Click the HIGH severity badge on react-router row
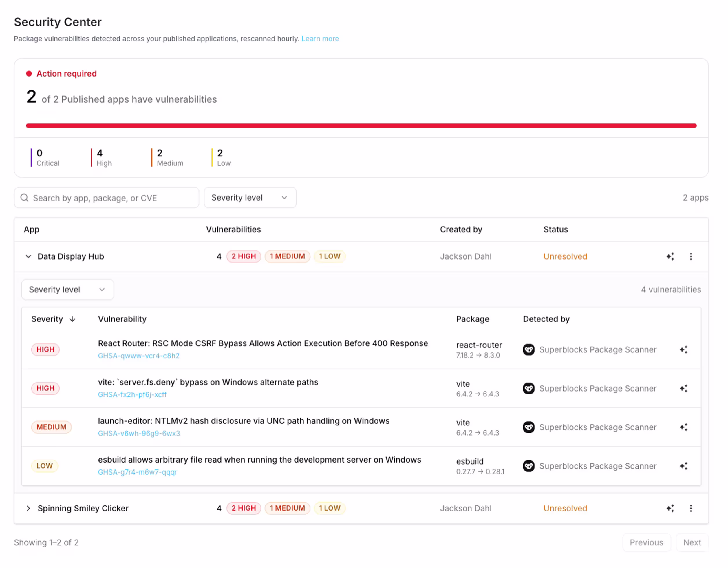This screenshot has height=568, width=728. [45, 349]
